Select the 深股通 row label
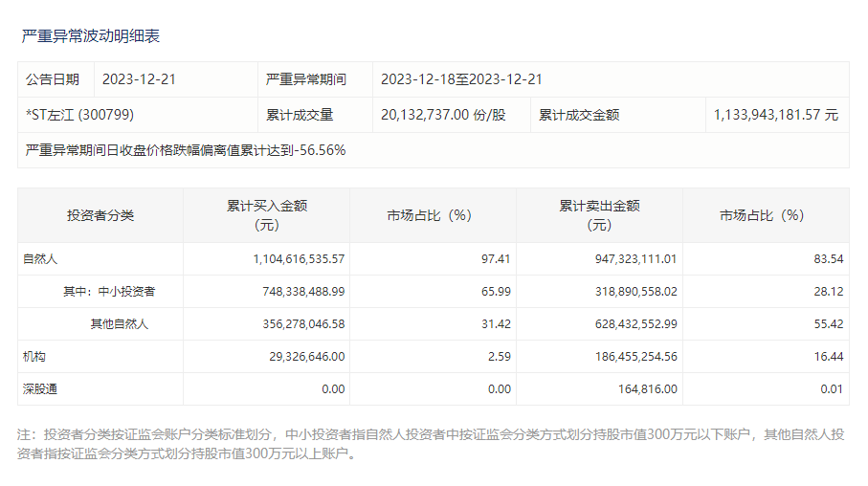Screen dimensions: 868x486 [41, 388]
